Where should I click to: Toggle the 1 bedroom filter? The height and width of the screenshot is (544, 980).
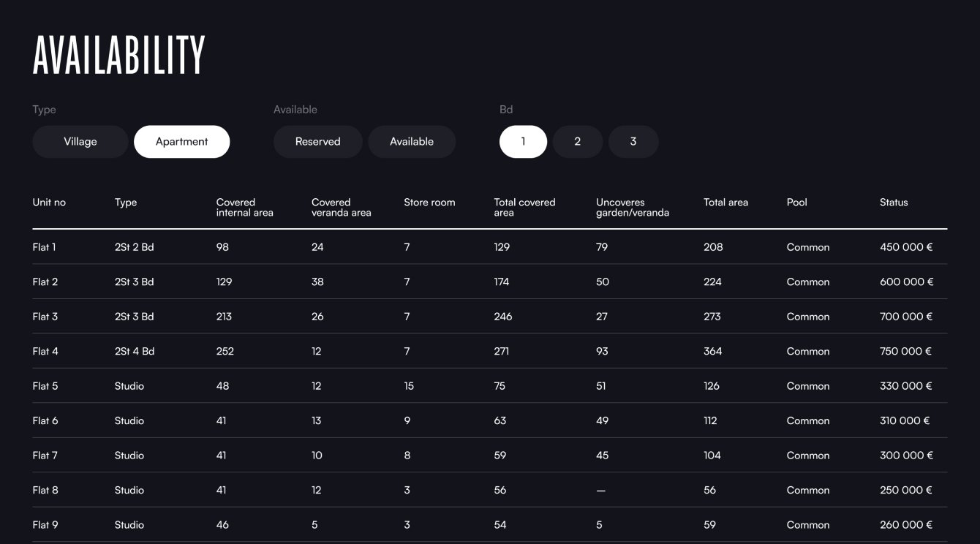click(523, 142)
